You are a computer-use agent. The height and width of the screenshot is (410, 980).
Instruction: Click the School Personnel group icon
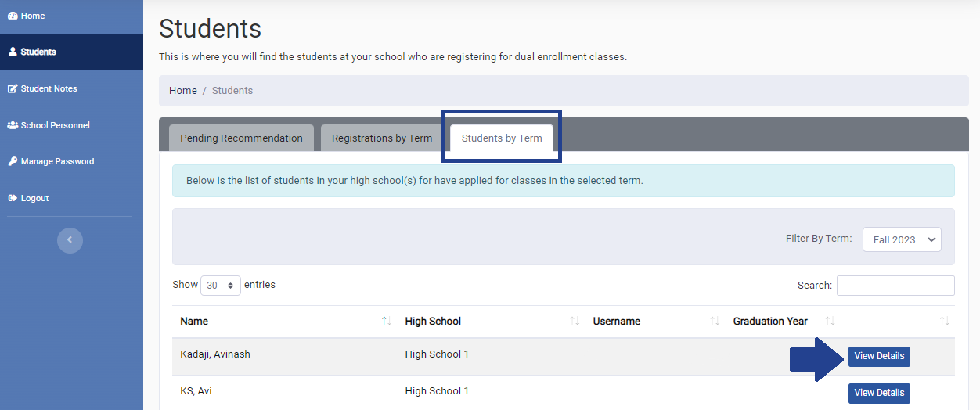(13, 125)
